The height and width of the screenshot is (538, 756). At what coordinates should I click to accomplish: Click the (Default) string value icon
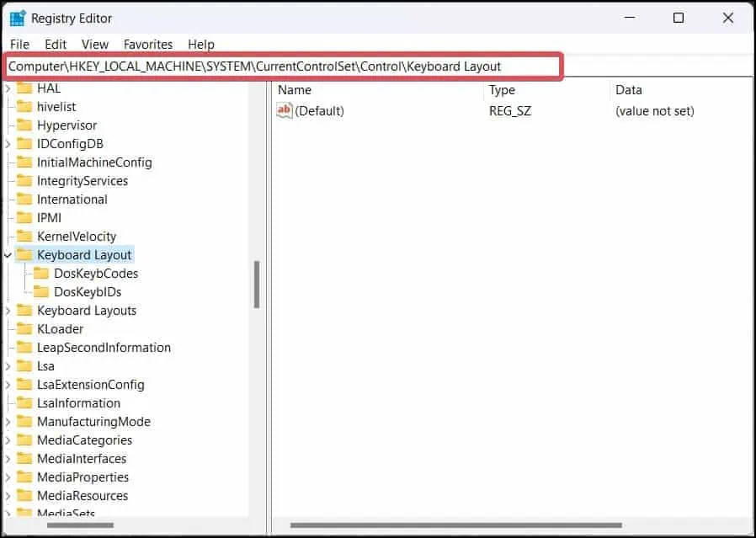point(284,110)
